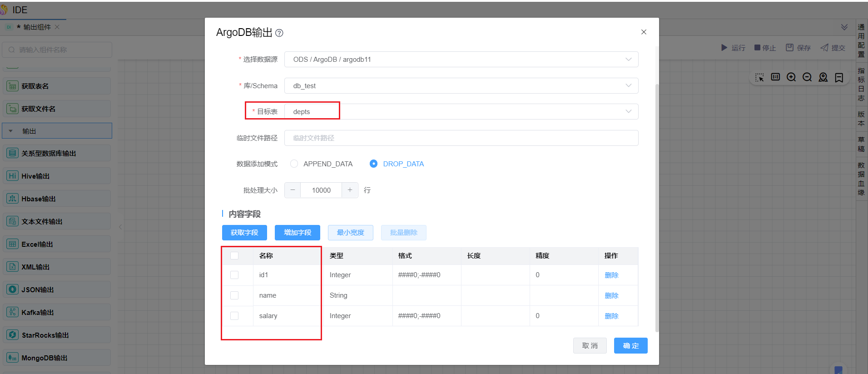Open the 通用配置 side tab

coord(861,41)
